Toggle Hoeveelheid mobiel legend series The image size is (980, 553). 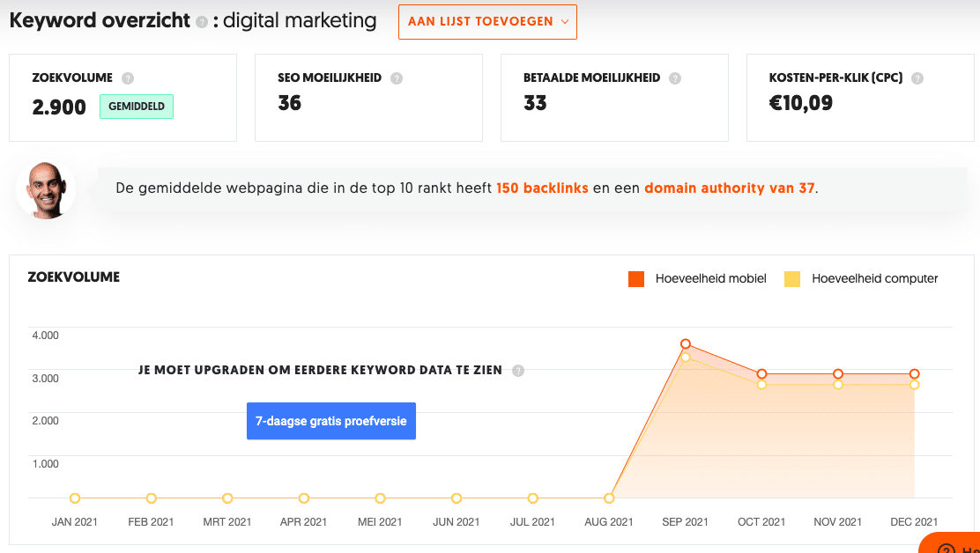[x=697, y=279]
